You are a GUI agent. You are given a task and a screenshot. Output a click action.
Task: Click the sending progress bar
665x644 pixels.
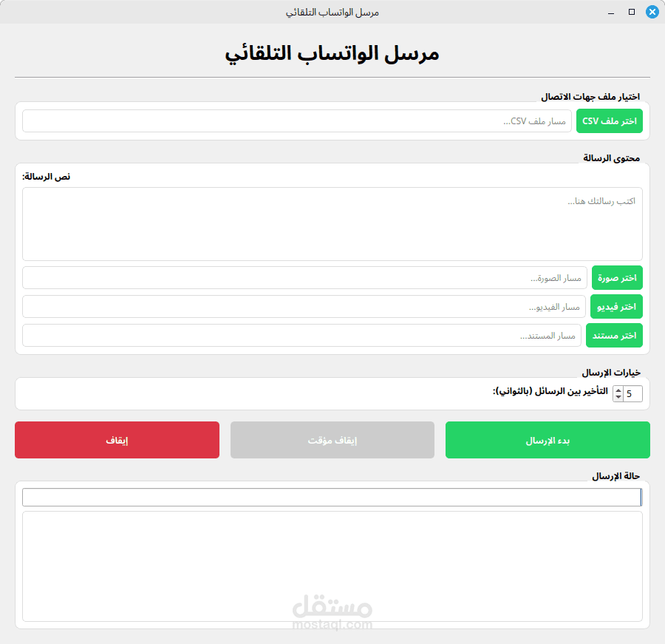point(332,497)
